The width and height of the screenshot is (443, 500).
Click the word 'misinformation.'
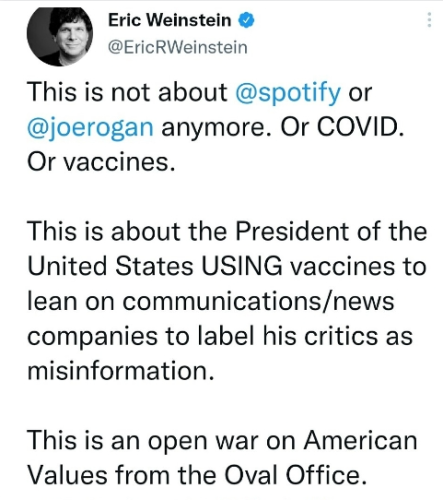click(120, 371)
